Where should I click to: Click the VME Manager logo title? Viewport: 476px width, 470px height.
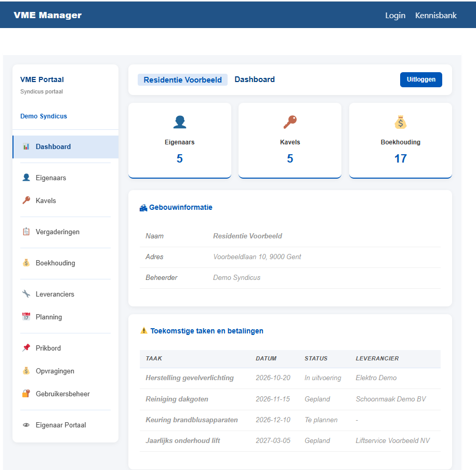point(48,15)
